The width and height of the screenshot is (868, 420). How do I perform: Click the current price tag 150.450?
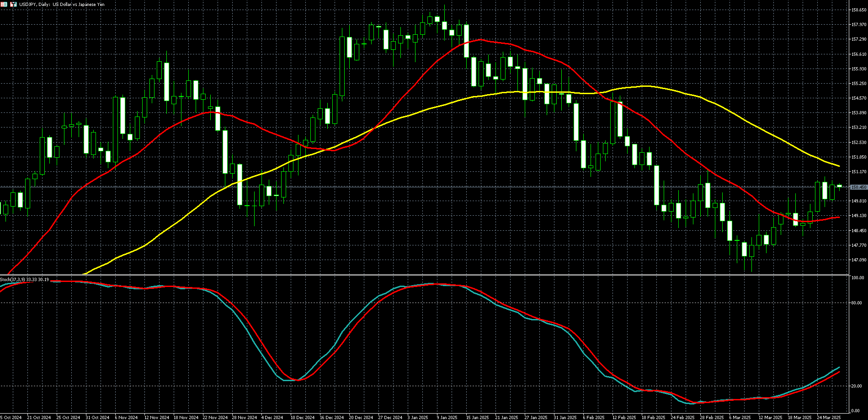click(858, 187)
